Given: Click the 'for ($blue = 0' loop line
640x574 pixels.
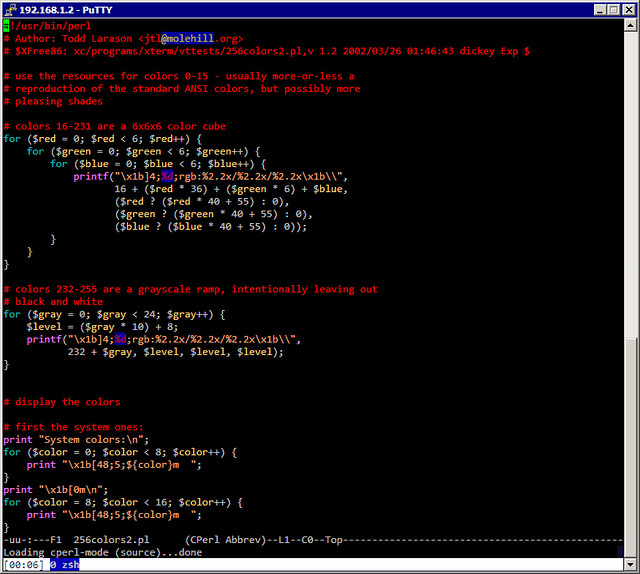Looking at the screenshot, I should click(158, 164).
